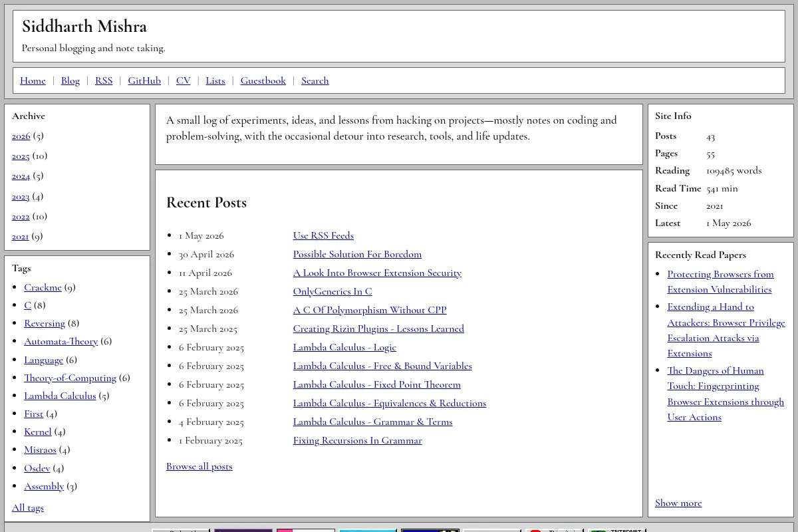
Task: Open the Search page
Action: 315,80
